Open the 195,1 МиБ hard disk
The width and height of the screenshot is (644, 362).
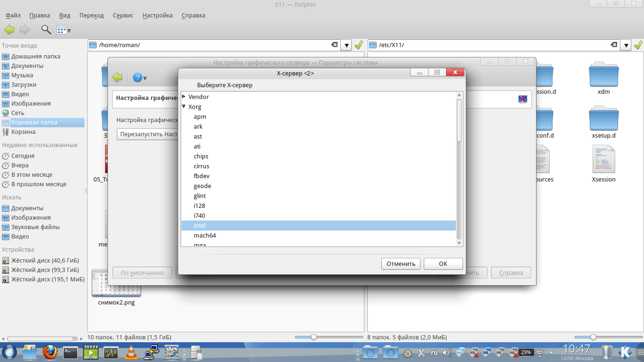42,280
